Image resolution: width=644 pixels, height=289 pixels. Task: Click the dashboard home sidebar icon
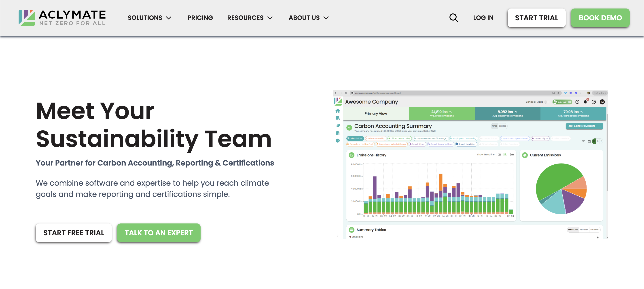tap(337, 111)
